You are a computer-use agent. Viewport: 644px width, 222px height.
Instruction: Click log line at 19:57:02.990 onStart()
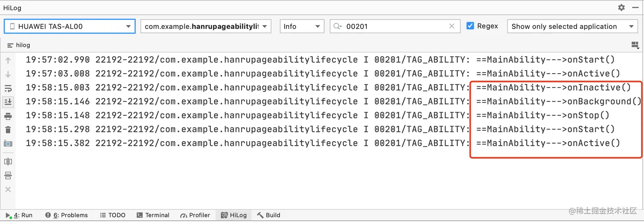(x=320, y=60)
